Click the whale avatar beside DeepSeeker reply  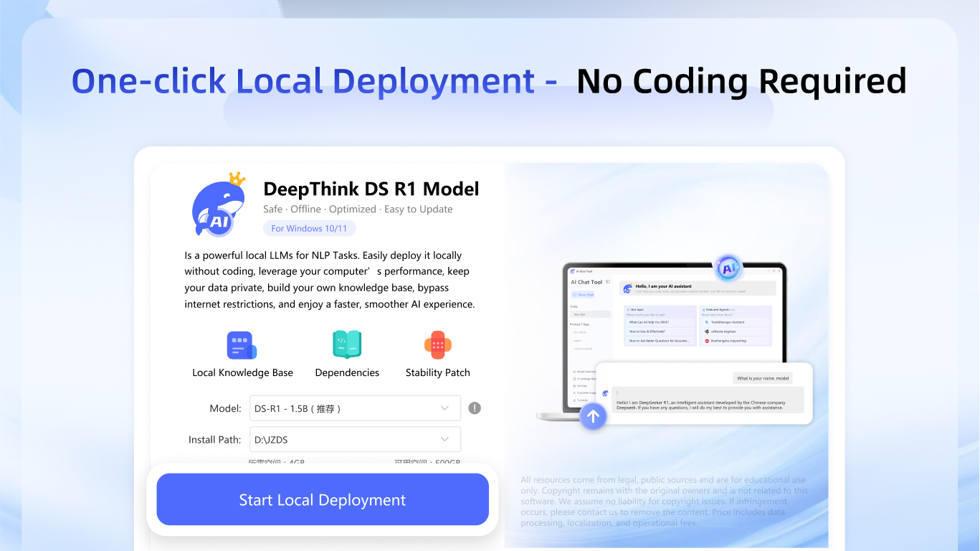coord(606,393)
